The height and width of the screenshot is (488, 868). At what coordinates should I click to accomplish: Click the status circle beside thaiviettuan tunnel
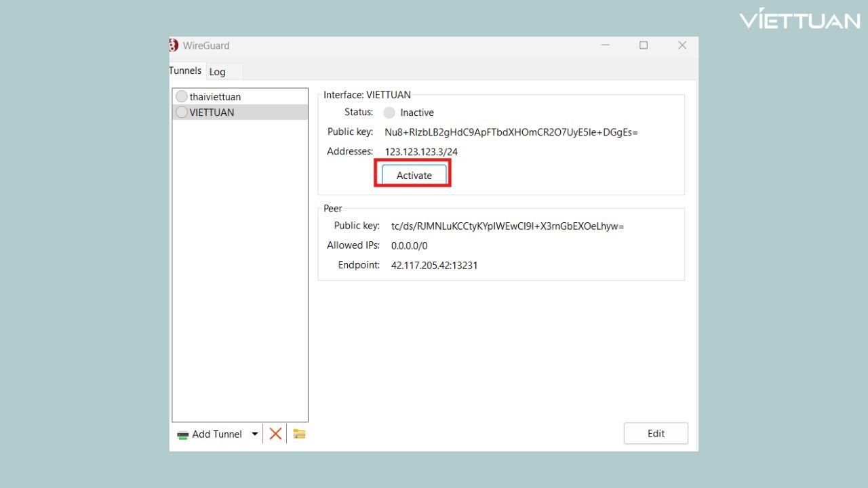[x=182, y=97]
